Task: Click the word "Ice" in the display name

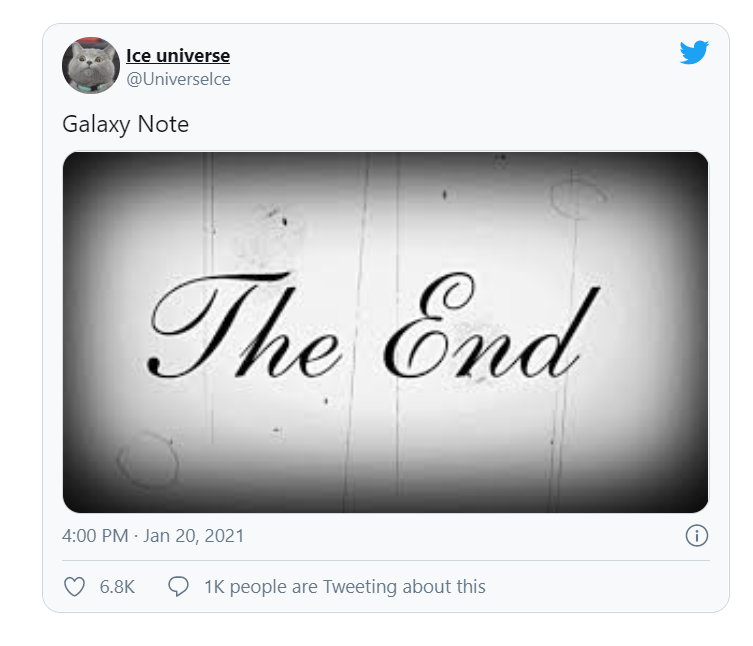Action: click(139, 55)
